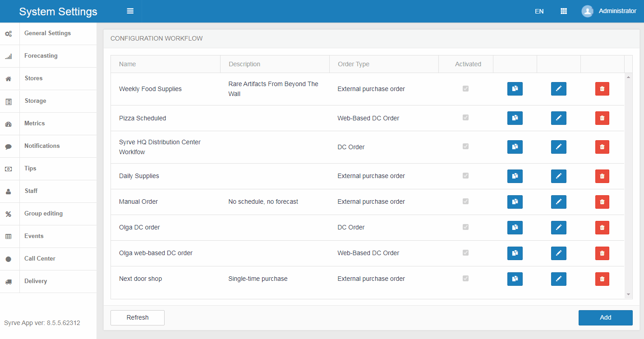Toggle Activated checkbox for Olga web-based DC order
644x339 pixels.
(465, 253)
